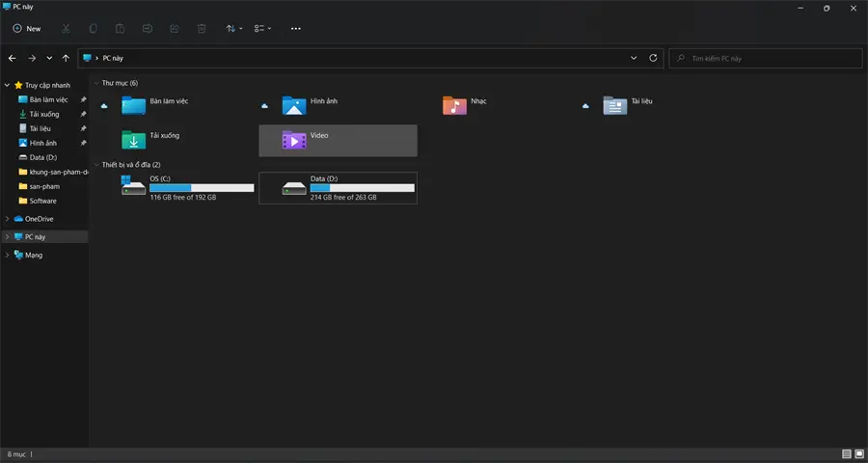Click the Refresh button
This screenshot has width=868, height=463.
point(653,58)
